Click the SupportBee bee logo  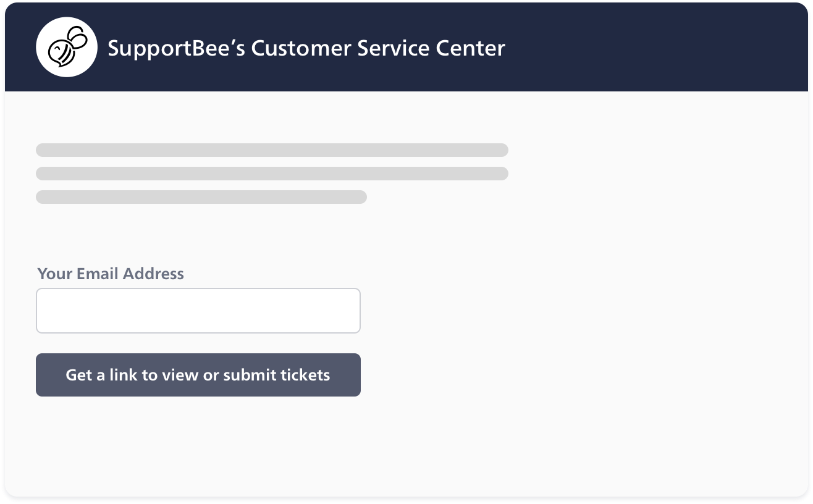(67, 48)
